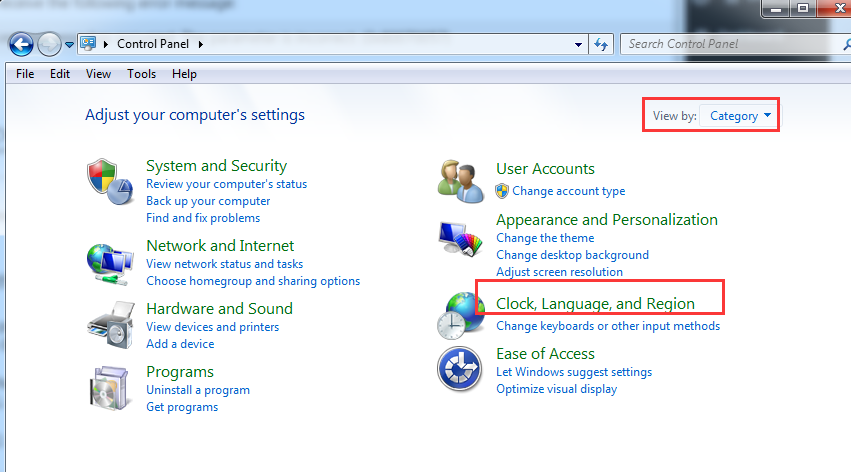The width and height of the screenshot is (851, 472).
Task: Click Optimize visual display
Action: 556,389
